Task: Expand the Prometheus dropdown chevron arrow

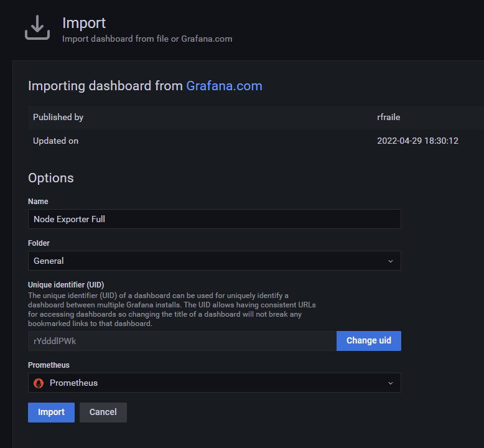Action: (391, 383)
